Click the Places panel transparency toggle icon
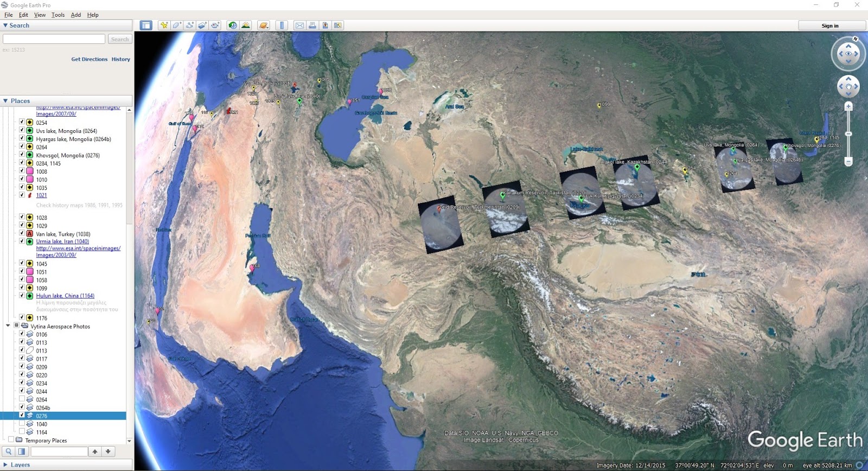 [x=22, y=451]
